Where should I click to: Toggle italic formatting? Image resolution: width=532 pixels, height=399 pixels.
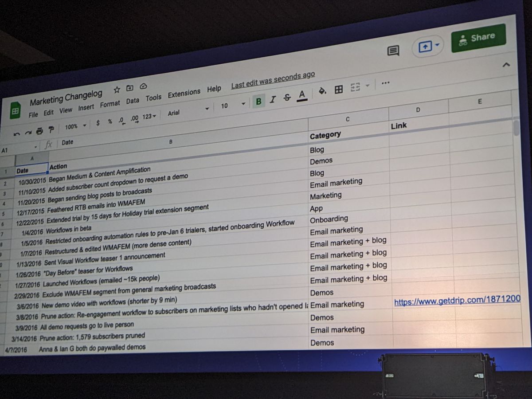tap(273, 99)
